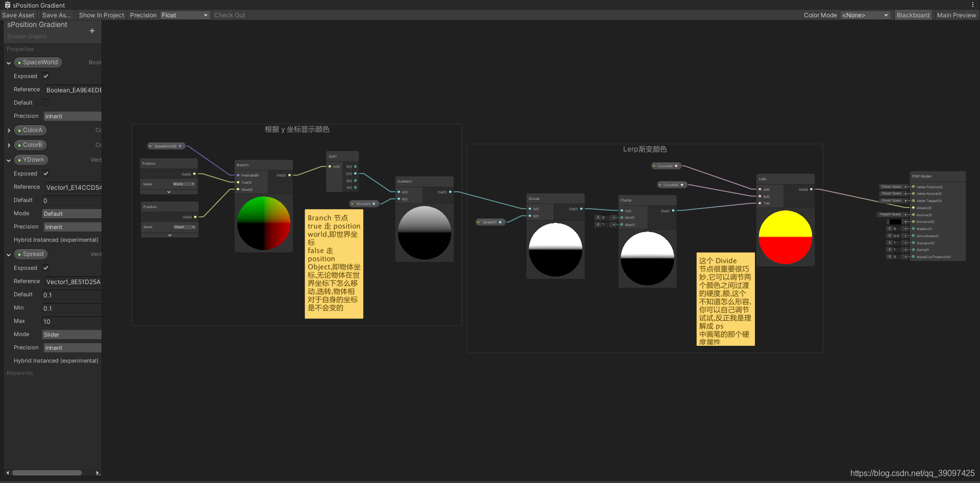Screen dimensions: 980x483
Task: Open the window options kebab menu
Action: [x=973, y=5]
